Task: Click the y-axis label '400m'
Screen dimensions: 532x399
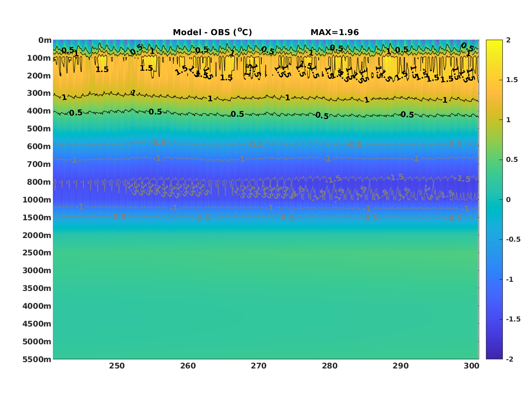Action: click(39, 111)
